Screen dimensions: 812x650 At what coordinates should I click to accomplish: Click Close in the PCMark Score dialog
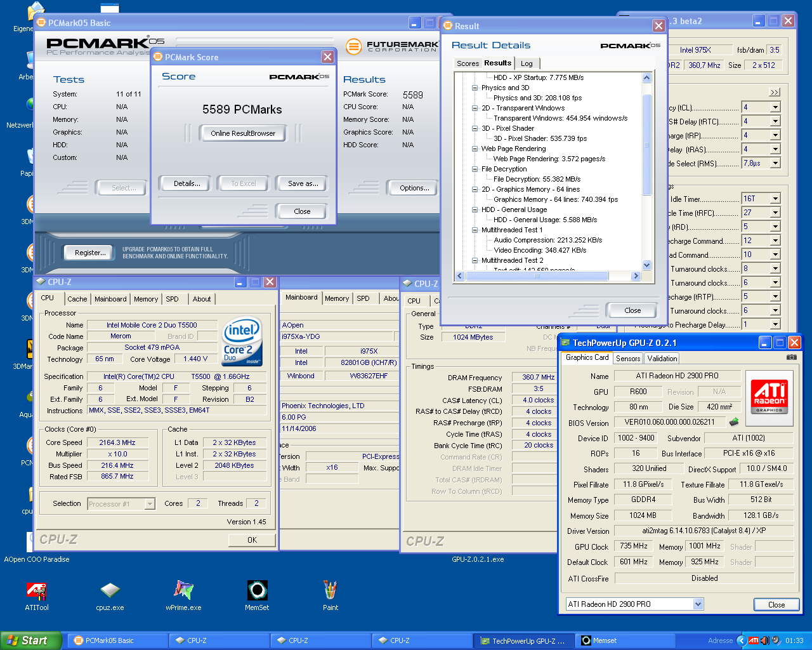coord(302,211)
